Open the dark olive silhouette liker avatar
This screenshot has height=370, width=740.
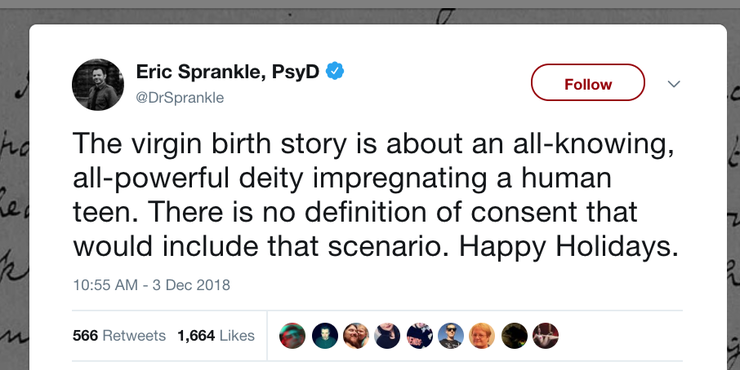coord(514,336)
